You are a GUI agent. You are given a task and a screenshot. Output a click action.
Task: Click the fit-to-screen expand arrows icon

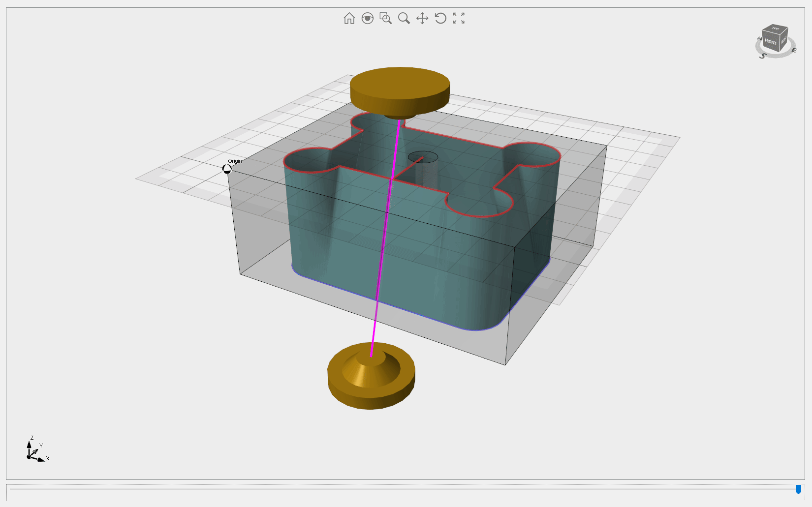(x=459, y=19)
